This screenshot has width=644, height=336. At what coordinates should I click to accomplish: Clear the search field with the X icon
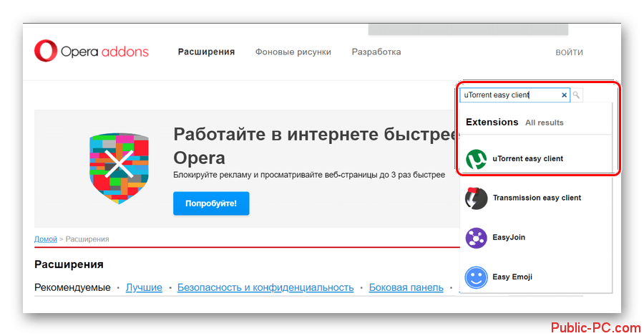564,95
